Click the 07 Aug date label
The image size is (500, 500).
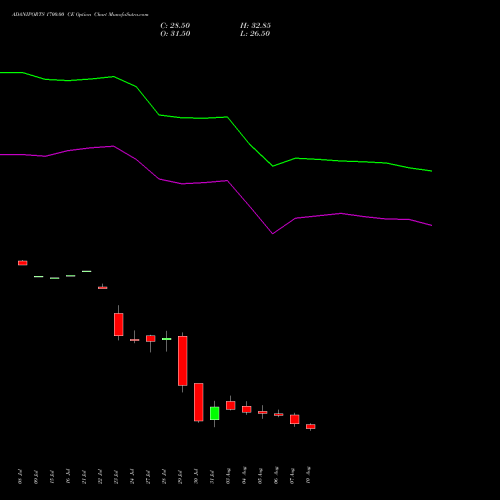tap(292, 475)
